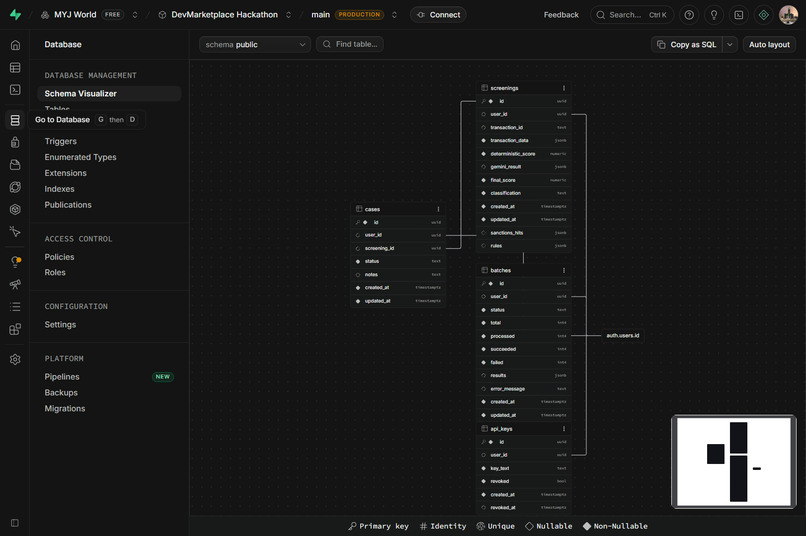Open Edge Functions sidebar icon
The width and height of the screenshot is (806, 536).
coord(15,187)
